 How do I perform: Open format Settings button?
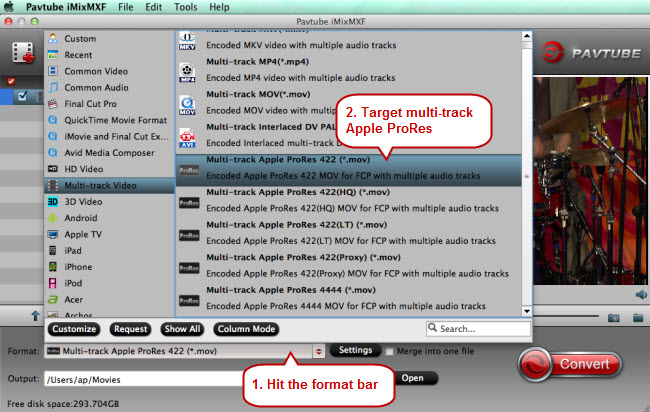click(x=355, y=350)
